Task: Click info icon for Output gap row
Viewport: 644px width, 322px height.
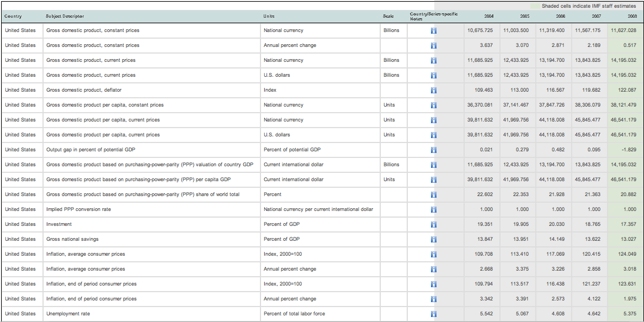Action: [x=434, y=150]
